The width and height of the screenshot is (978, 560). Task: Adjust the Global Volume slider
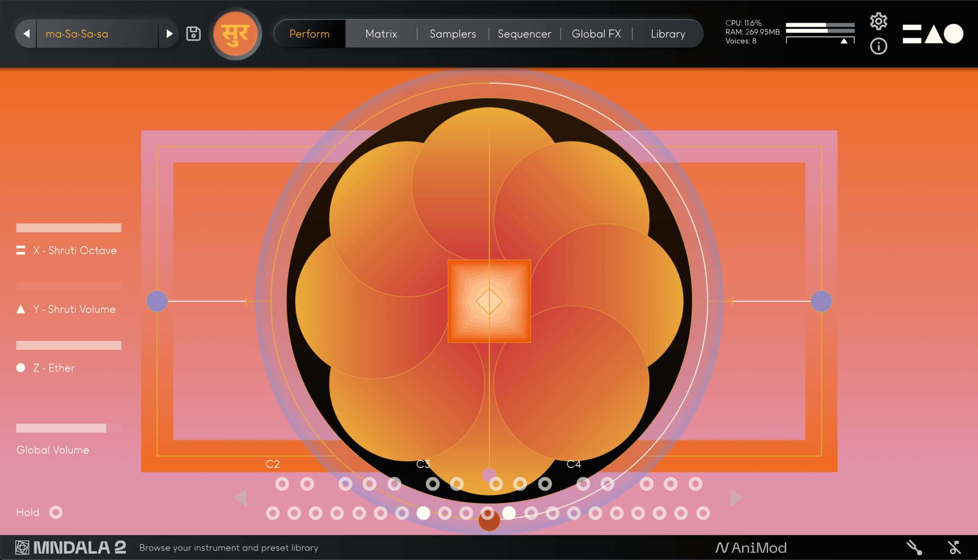point(68,428)
